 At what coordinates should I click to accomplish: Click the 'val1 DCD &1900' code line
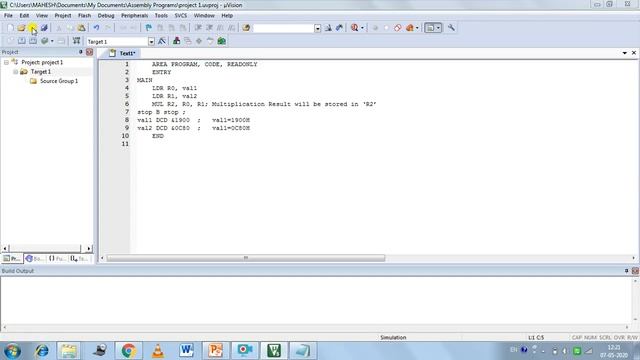193,120
